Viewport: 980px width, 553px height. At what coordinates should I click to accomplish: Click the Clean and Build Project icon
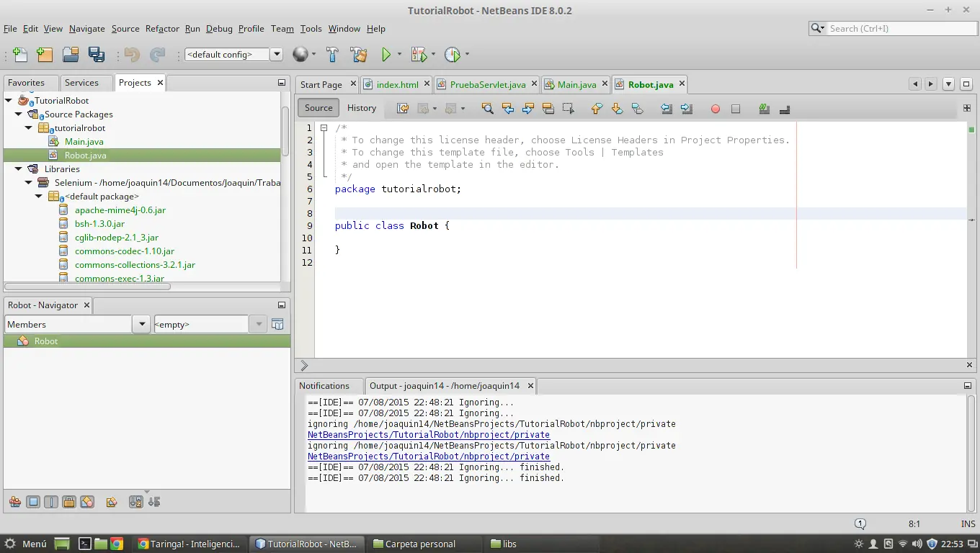(x=358, y=54)
